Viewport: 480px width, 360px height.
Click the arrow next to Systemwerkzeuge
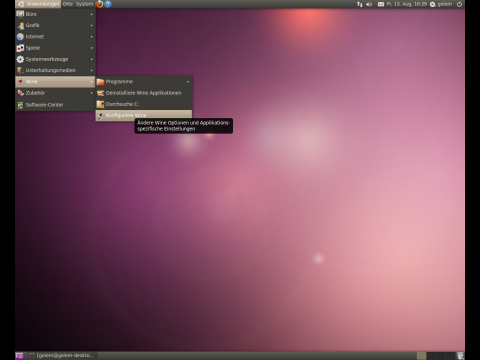click(92, 59)
